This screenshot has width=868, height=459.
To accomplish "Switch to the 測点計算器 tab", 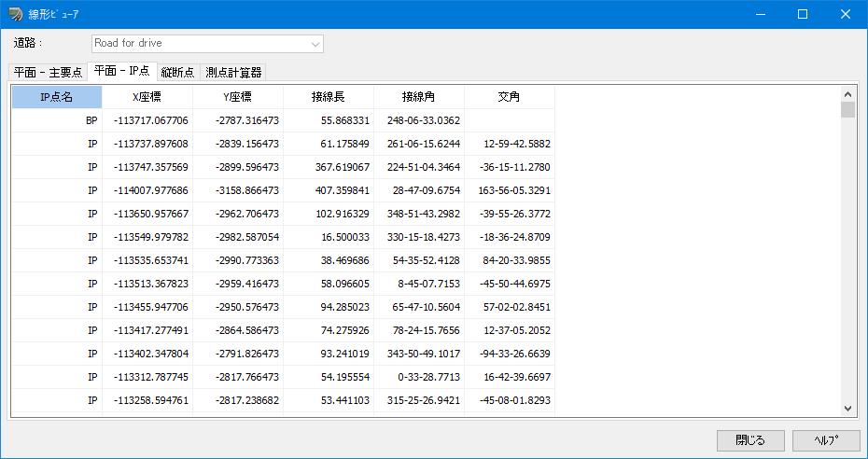I will (233, 72).
